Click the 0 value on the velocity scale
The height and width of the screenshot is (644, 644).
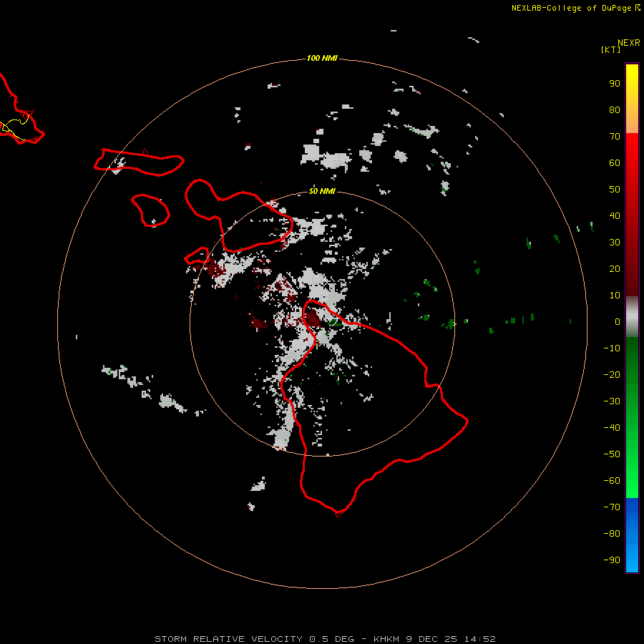pyautogui.click(x=617, y=321)
